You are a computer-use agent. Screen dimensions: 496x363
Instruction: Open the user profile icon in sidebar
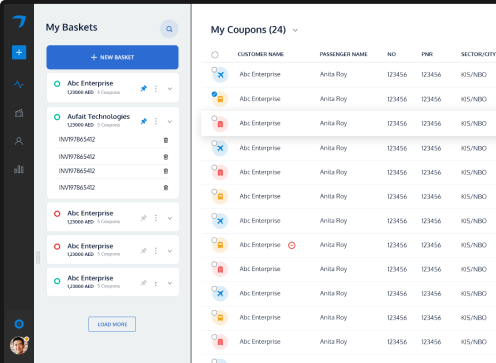point(19,141)
